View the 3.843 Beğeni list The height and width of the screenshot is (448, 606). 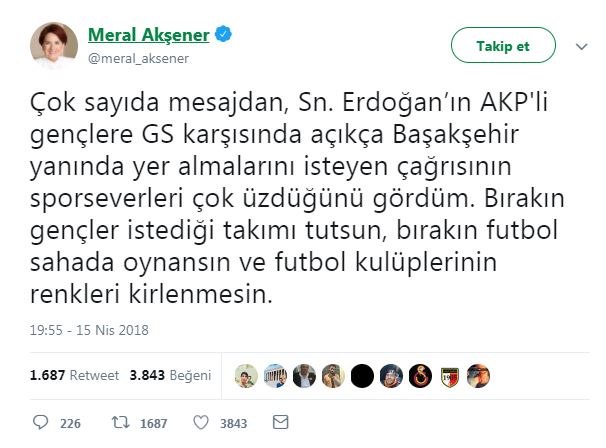(x=170, y=375)
